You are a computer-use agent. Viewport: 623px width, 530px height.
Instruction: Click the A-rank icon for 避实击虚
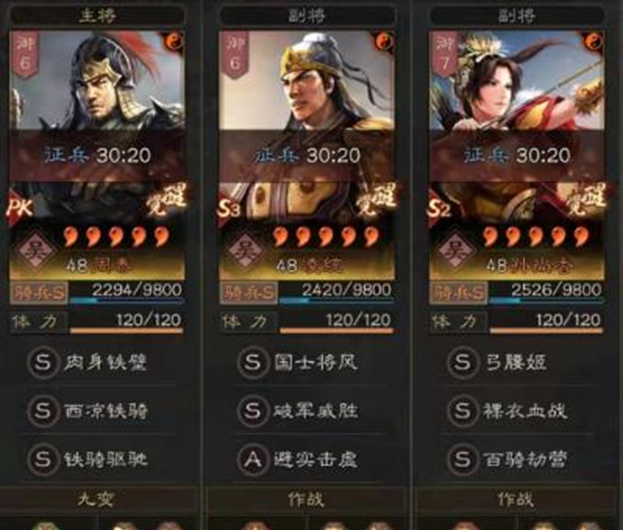[253, 459]
